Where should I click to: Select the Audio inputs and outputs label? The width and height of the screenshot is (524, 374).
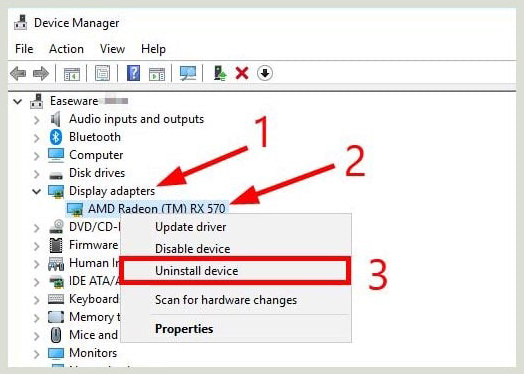click(136, 119)
